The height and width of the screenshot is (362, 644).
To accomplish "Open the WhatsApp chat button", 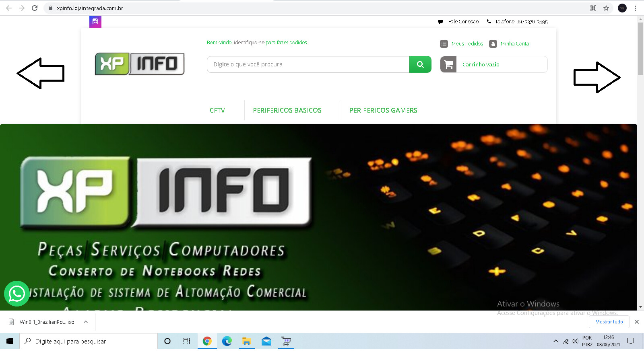I will 17,294.
